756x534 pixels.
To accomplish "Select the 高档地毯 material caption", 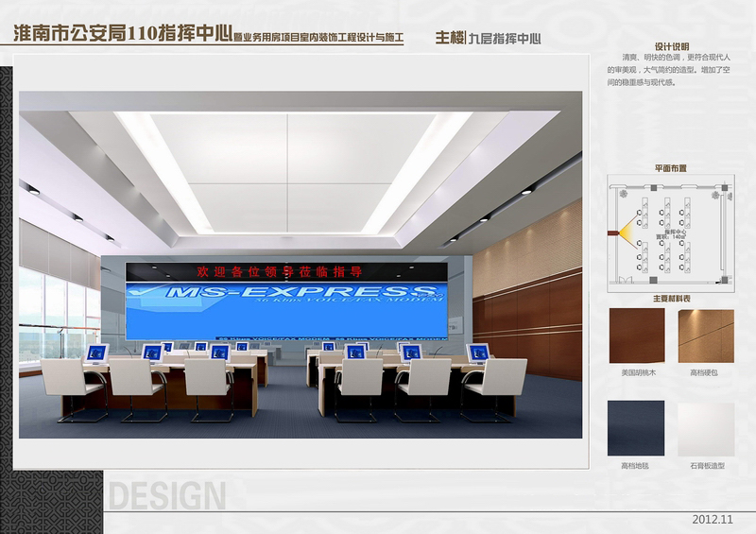I will 636,466.
